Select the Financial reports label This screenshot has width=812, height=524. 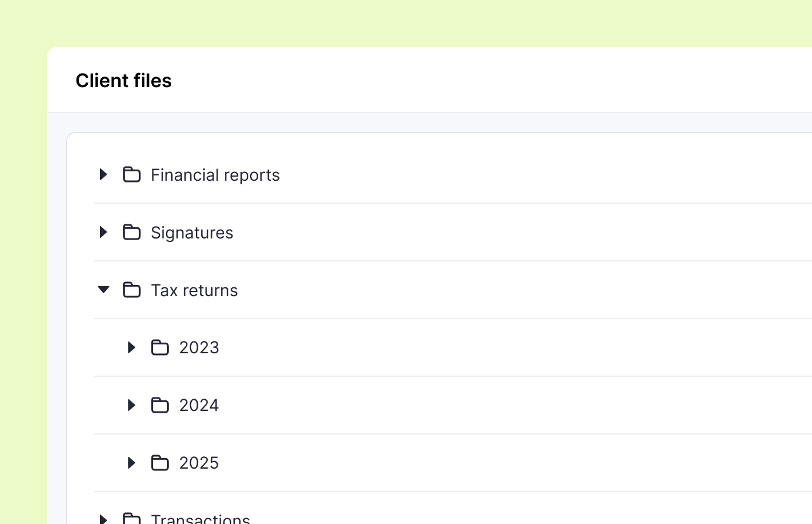tap(215, 175)
